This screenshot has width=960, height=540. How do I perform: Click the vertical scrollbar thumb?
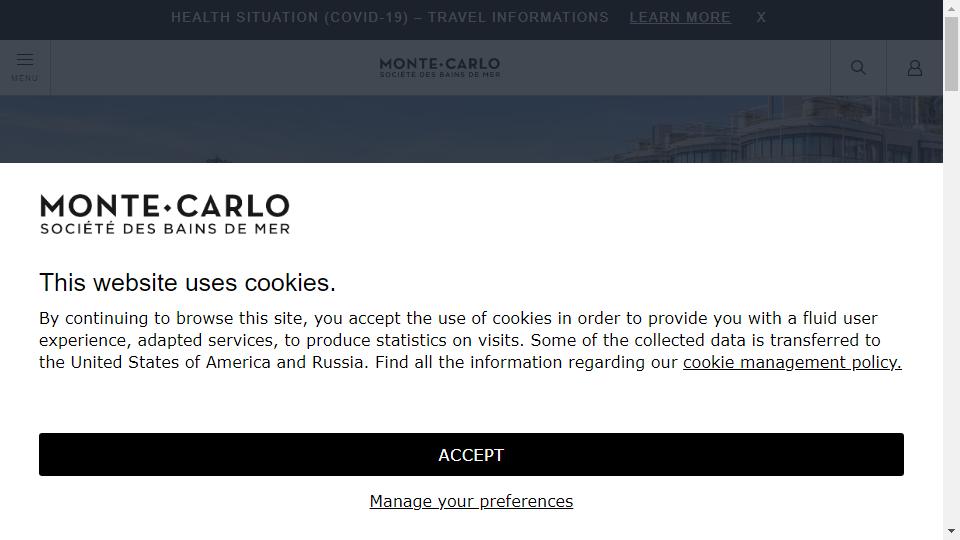(951, 54)
